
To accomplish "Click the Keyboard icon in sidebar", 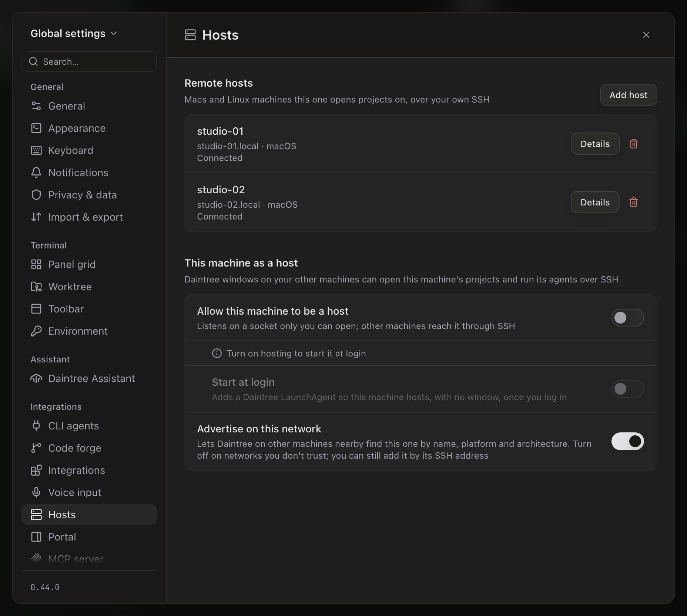I will (x=36, y=150).
